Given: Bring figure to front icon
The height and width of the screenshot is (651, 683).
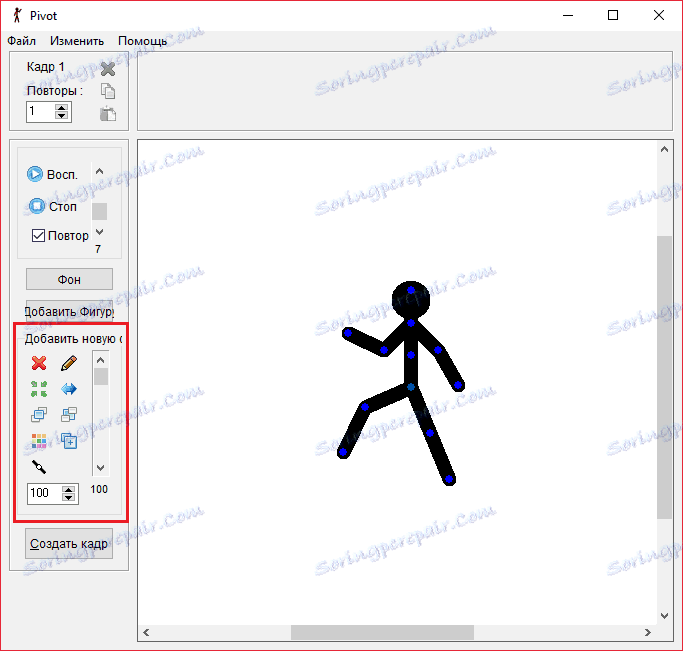Looking at the screenshot, I should pyautogui.click(x=39, y=415).
